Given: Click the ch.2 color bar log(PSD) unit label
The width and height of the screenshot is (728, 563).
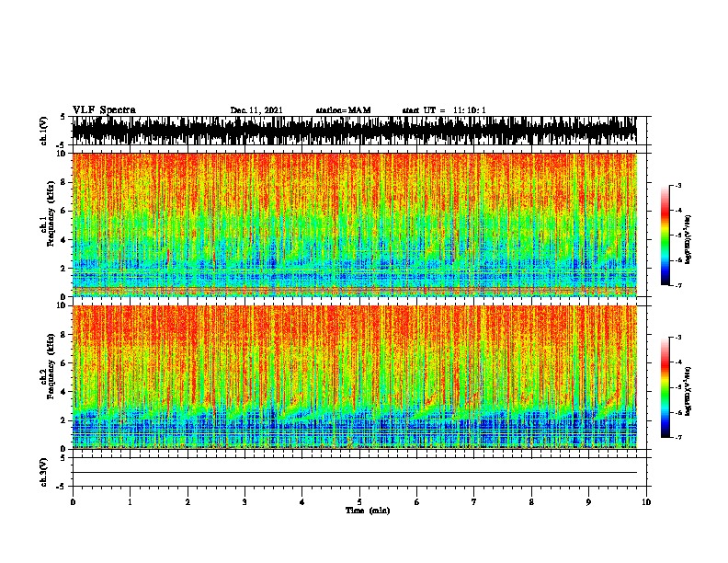Looking at the screenshot, I should pyautogui.click(x=688, y=392).
